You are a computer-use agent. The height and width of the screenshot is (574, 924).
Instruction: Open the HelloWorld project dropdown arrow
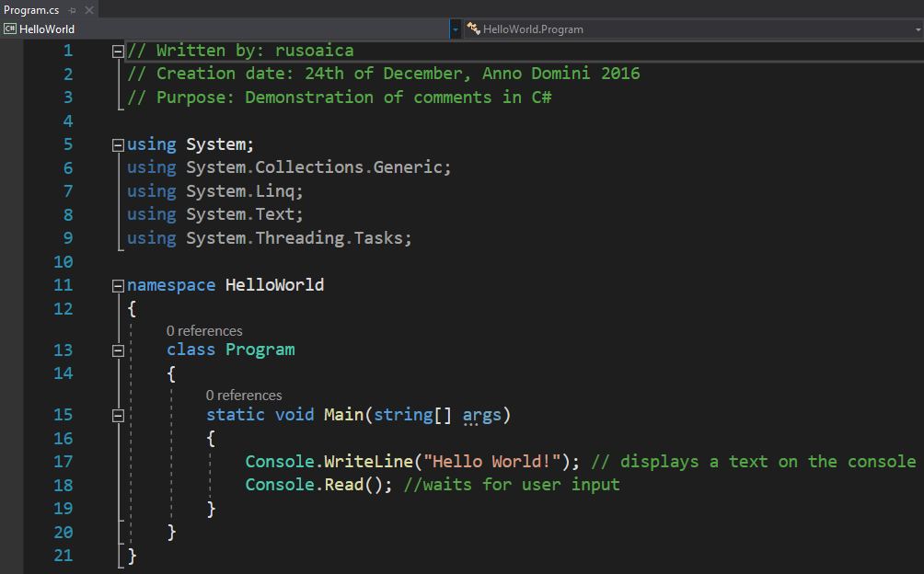455,29
